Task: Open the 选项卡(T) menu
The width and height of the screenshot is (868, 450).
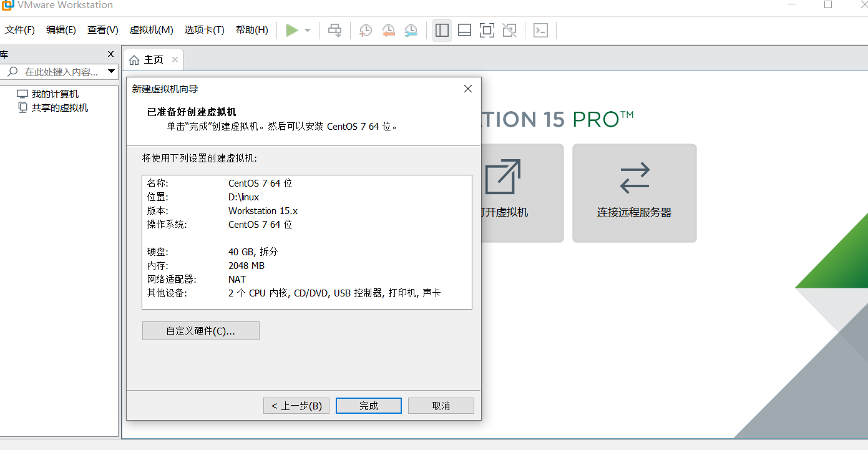Action: pos(204,30)
